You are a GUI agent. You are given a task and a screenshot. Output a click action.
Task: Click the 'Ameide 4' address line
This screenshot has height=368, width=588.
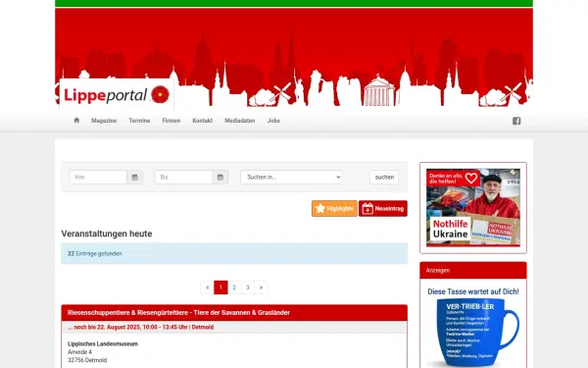click(79, 352)
